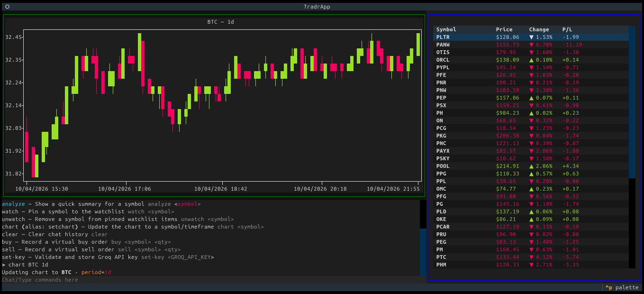644x294 pixels.
Task: Click the 'Updating chart to BTC' message
Action: [x=56, y=272]
